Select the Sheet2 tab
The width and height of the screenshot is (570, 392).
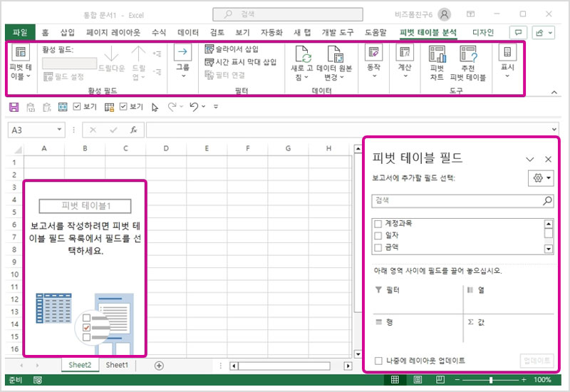[80, 365]
